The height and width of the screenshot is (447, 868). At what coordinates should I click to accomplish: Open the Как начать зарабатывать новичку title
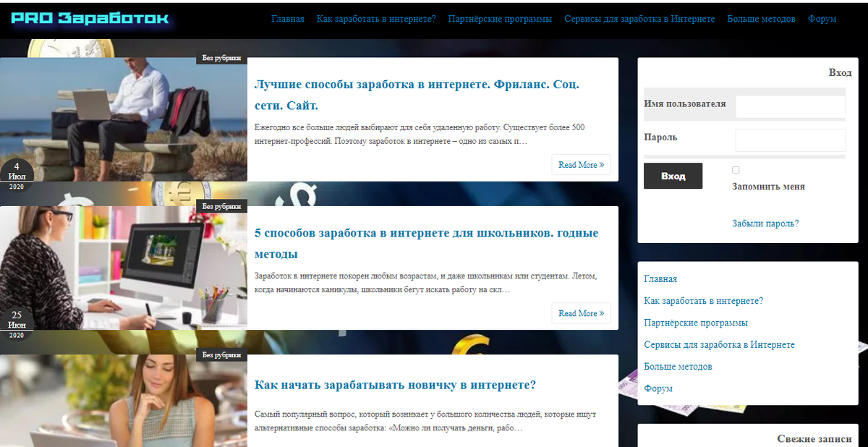(x=395, y=385)
